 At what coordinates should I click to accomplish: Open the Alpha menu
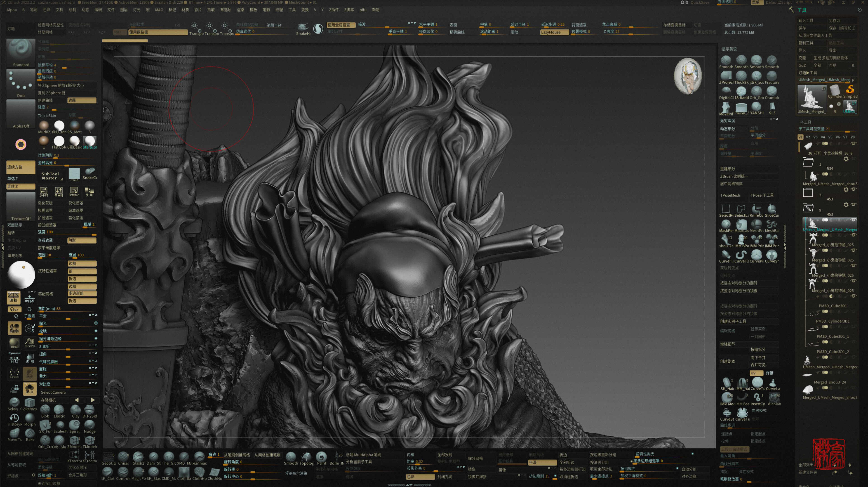click(x=12, y=10)
